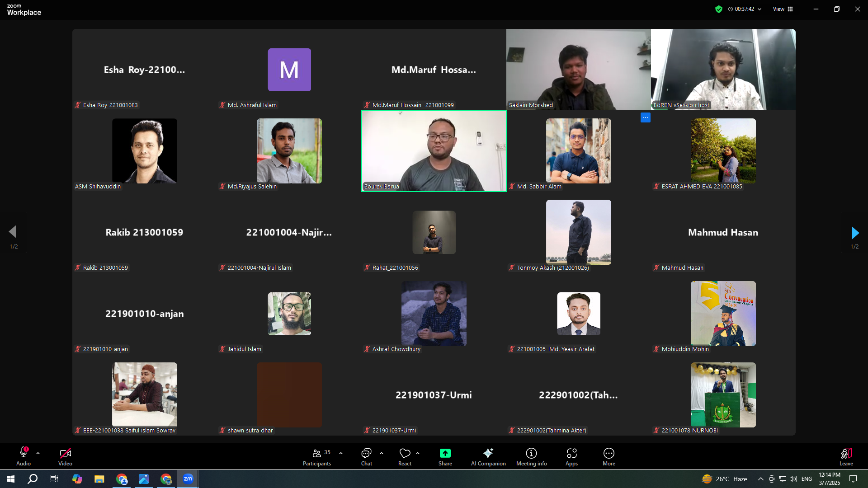Click the Zoom icon in Windows taskbar
This screenshot has width=868, height=488.
coord(188,479)
